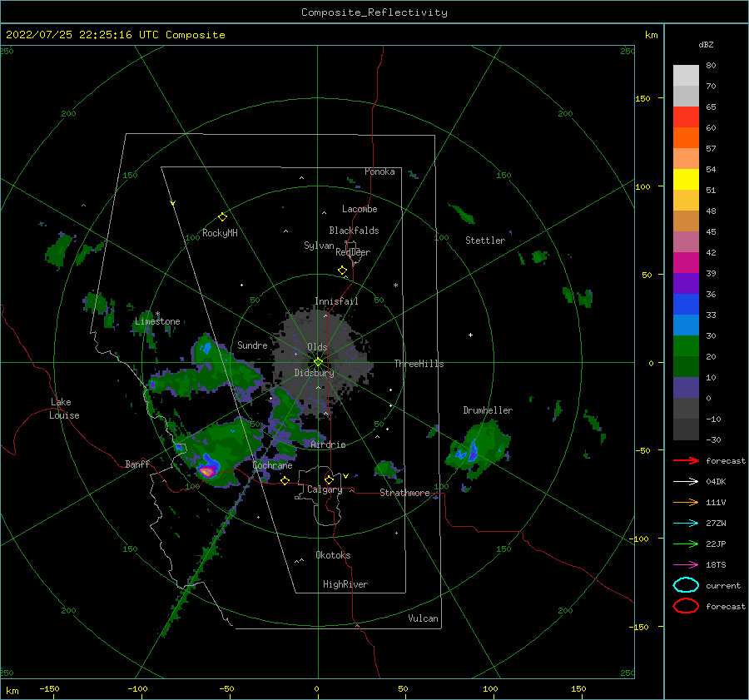
Task: Click the red 65 dBZ color swatch
Action: tap(686, 117)
